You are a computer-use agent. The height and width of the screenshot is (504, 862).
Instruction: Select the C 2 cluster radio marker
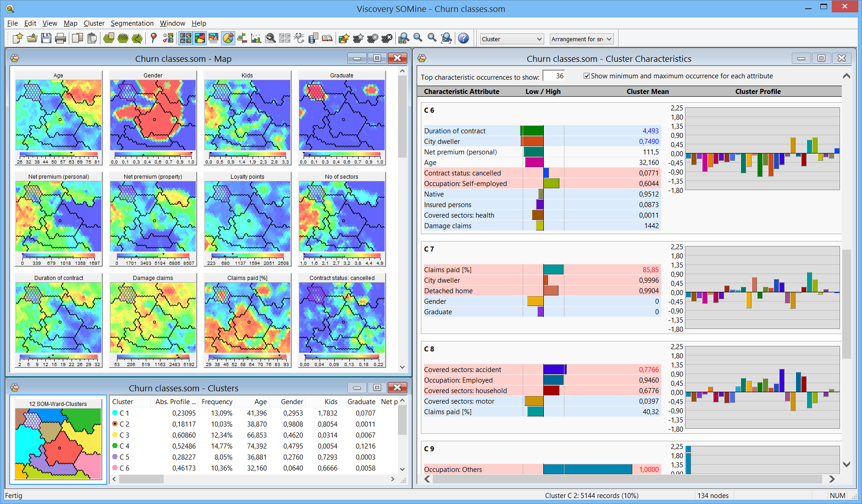[115, 424]
